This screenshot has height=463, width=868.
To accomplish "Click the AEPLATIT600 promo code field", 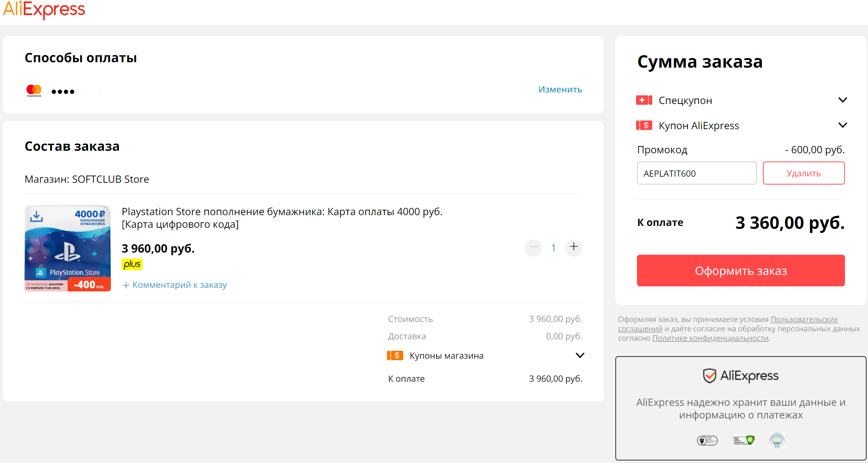I will tap(696, 173).
